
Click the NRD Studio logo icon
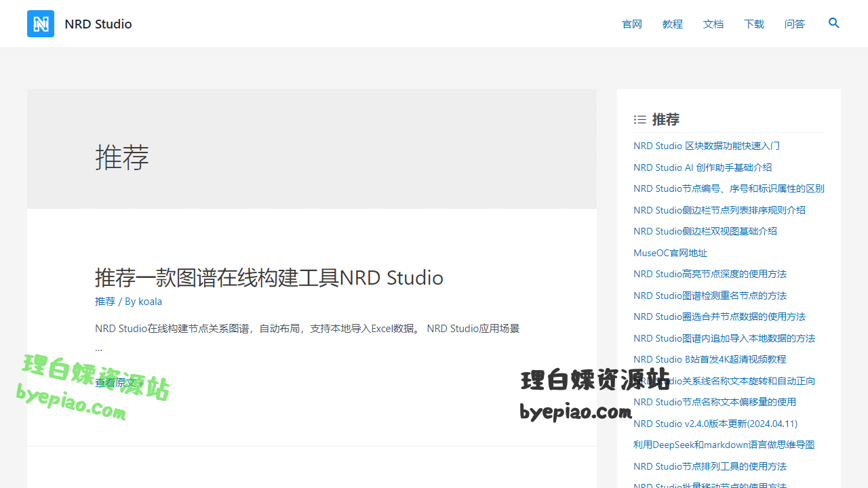[41, 24]
